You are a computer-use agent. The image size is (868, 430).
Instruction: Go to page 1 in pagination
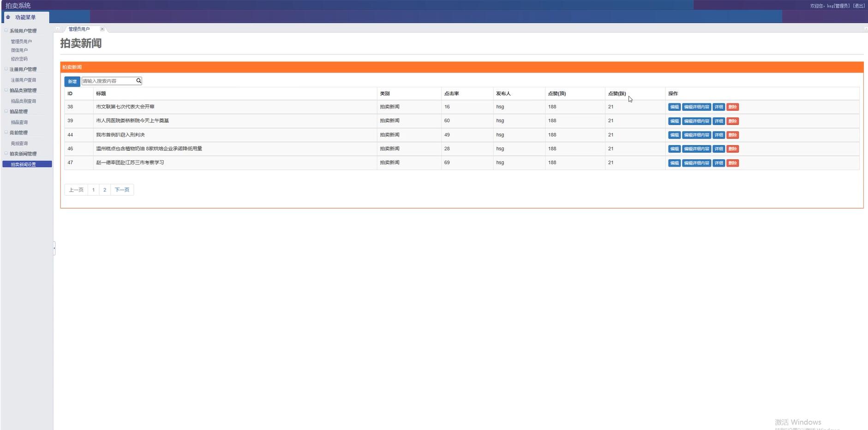(93, 190)
